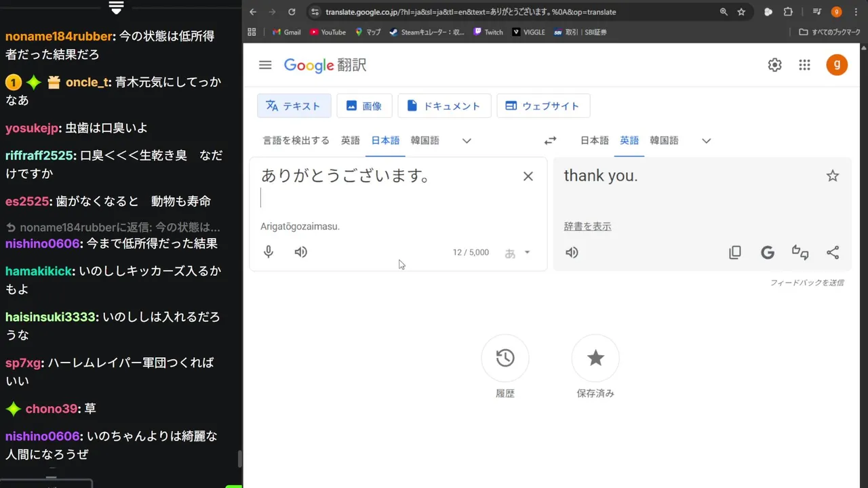Open the zoom magnifier icon in address bar
The width and height of the screenshot is (868, 488).
[x=724, y=12]
